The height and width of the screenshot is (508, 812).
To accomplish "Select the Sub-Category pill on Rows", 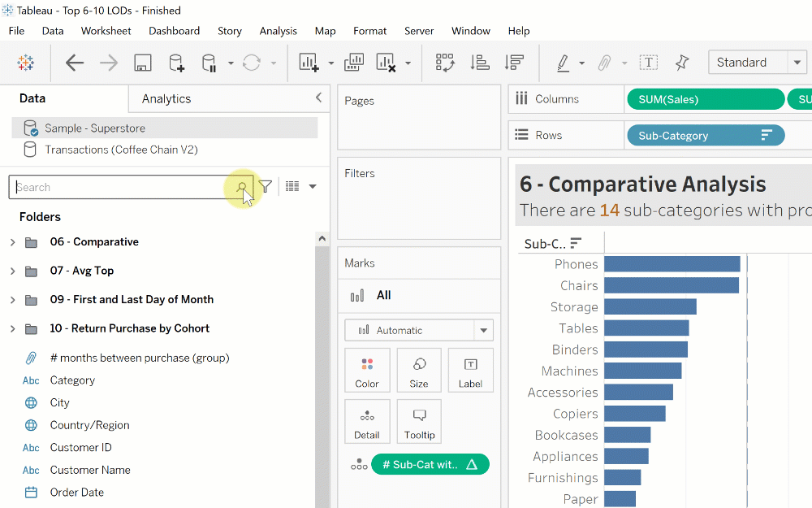I will pyautogui.click(x=706, y=136).
